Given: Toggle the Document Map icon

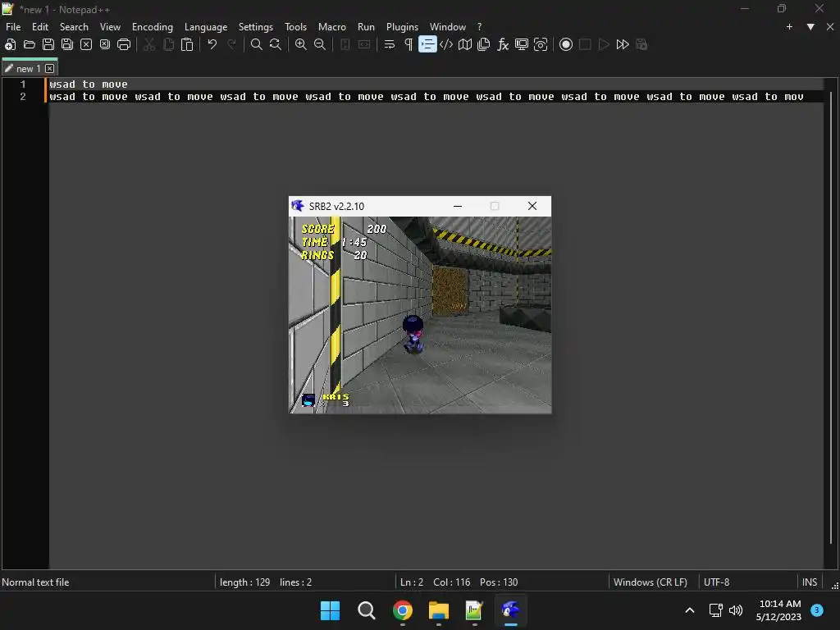Looking at the screenshot, I should tap(465, 44).
